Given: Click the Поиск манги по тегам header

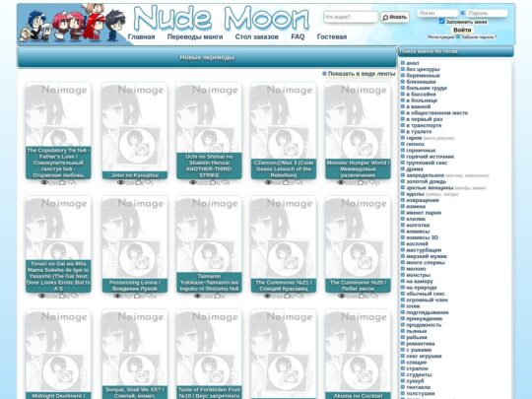Looking at the screenshot, I should (455, 51).
